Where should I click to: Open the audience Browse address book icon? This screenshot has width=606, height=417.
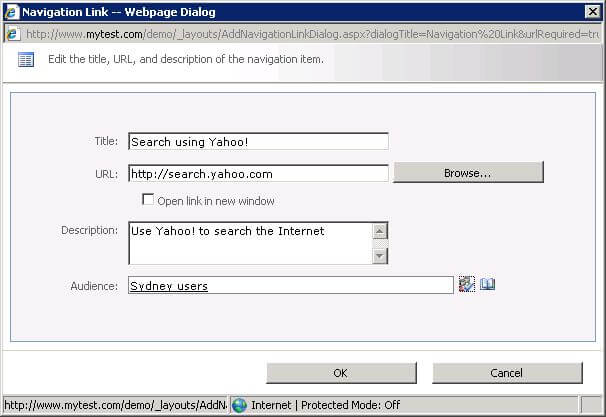point(487,284)
